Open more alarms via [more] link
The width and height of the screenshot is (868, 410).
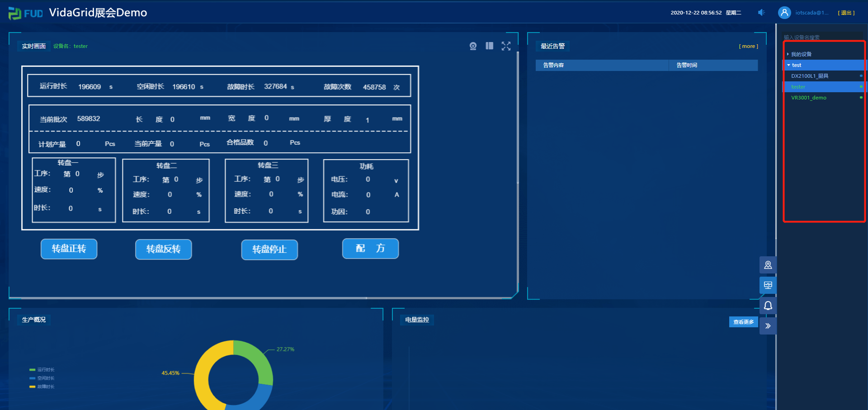point(748,46)
